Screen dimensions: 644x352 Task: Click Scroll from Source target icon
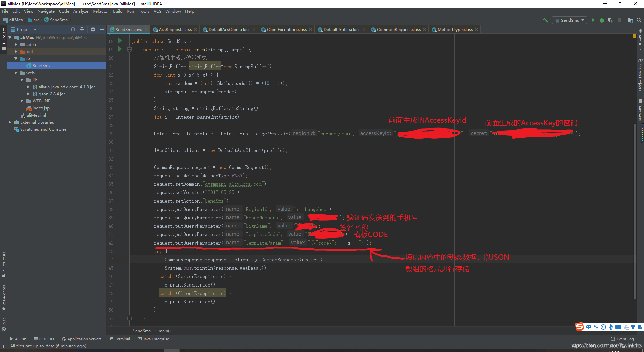pyautogui.click(x=73, y=29)
